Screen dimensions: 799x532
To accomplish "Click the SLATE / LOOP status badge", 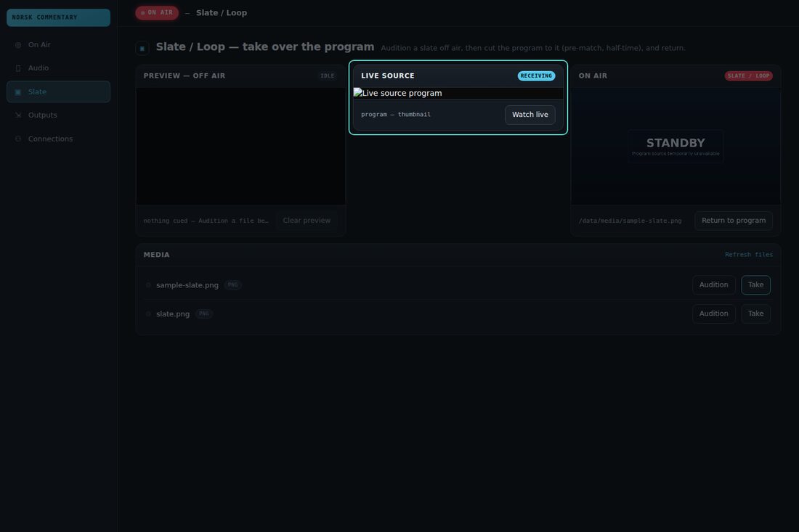I will 748,76.
